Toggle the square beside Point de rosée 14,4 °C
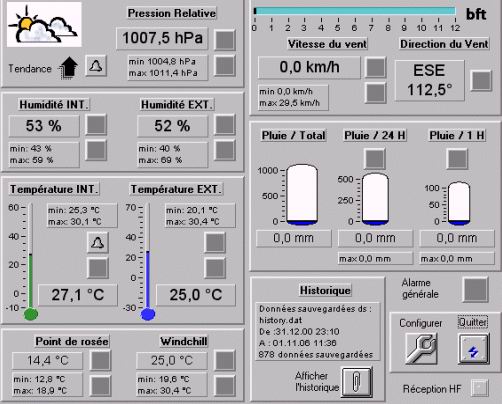 point(101,360)
